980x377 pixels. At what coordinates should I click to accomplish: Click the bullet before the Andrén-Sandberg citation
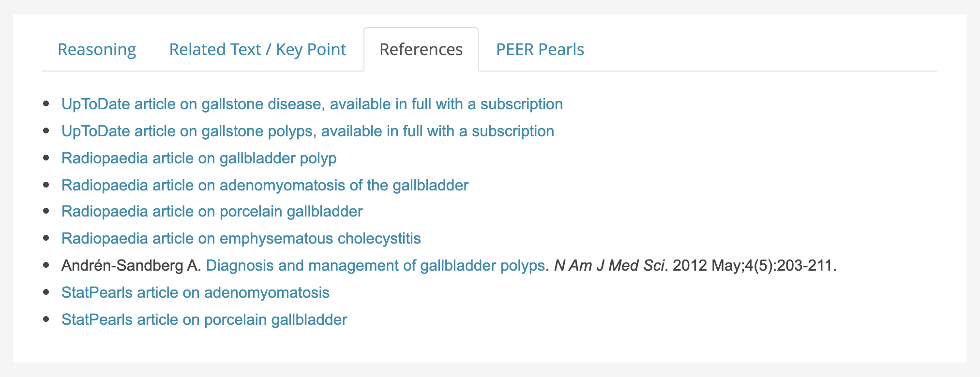click(46, 265)
